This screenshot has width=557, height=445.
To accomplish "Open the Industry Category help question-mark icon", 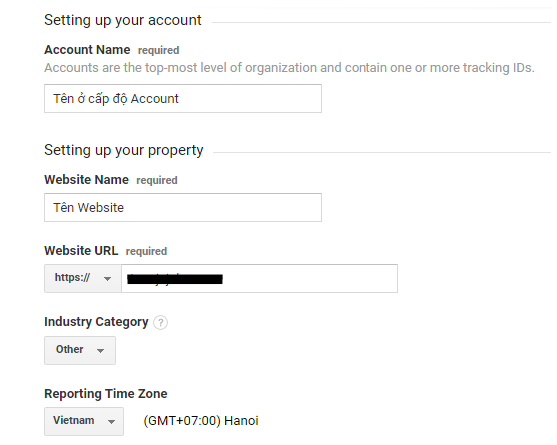I will click(160, 322).
